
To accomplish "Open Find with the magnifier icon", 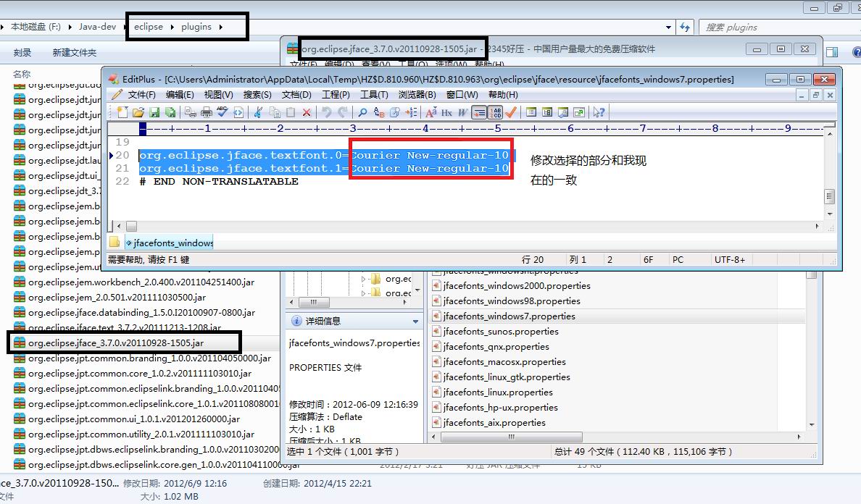I will [363, 112].
